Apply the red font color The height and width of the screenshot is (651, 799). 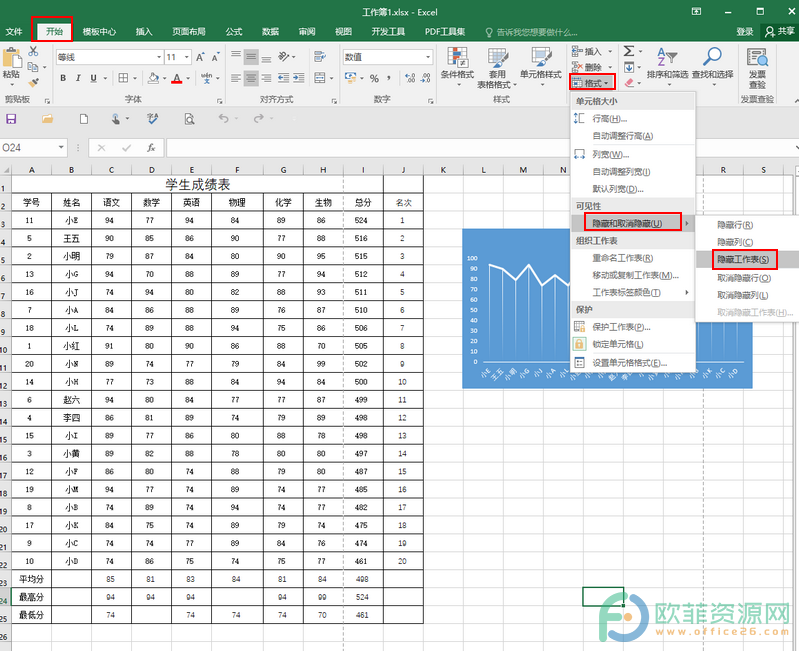(177, 78)
